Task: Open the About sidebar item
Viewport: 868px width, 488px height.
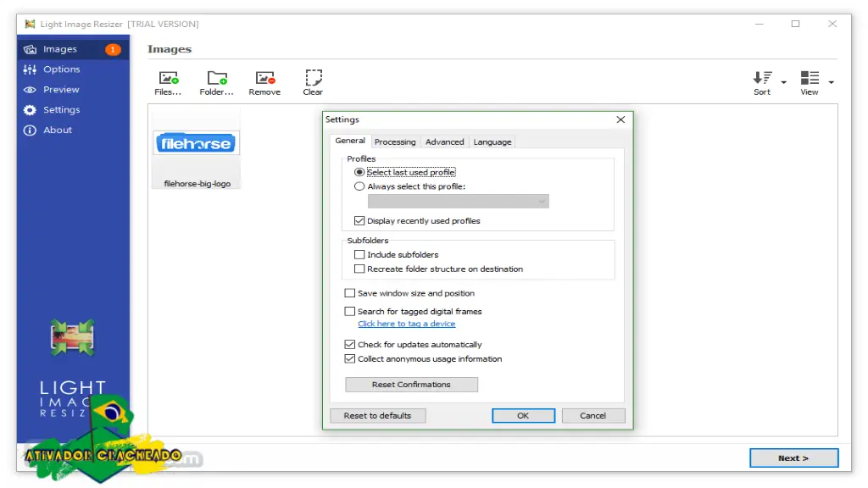Action: 73,130
